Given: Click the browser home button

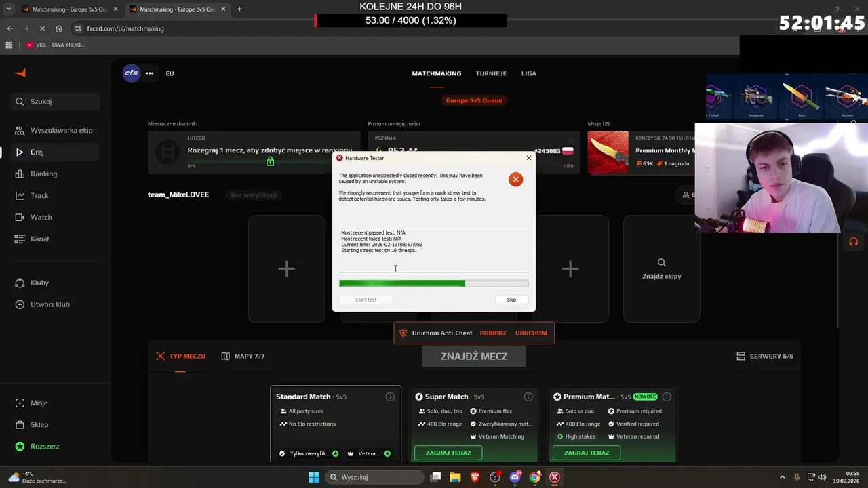Looking at the screenshot, I should [x=59, y=28].
